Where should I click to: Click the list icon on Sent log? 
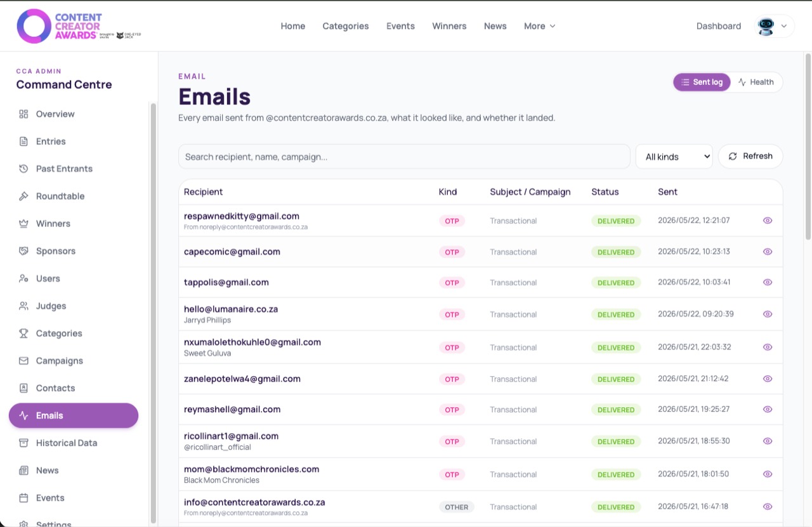click(685, 82)
